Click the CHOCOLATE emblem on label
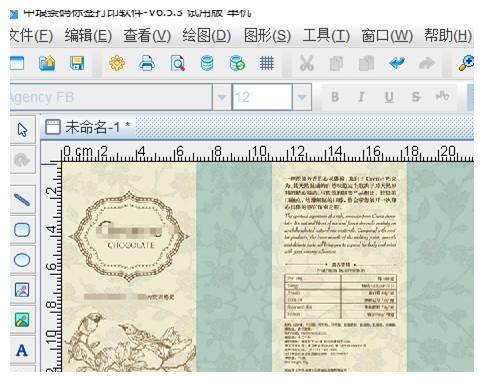Screen dimensions: 484x382 pos(129,236)
